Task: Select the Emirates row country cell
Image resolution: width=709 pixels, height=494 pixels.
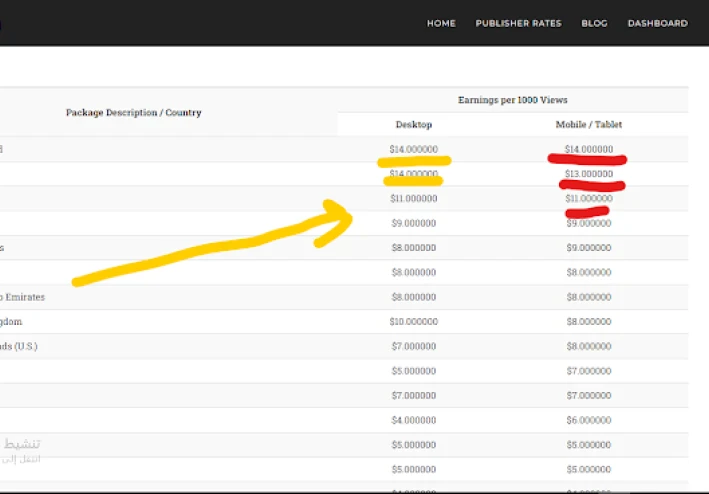Action: point(22,297)
